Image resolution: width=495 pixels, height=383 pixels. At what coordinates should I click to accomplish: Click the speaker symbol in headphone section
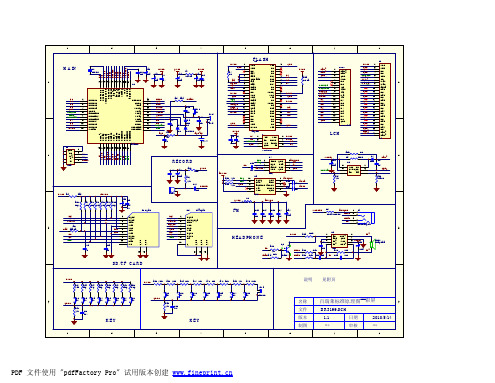[x=373, y=245]
